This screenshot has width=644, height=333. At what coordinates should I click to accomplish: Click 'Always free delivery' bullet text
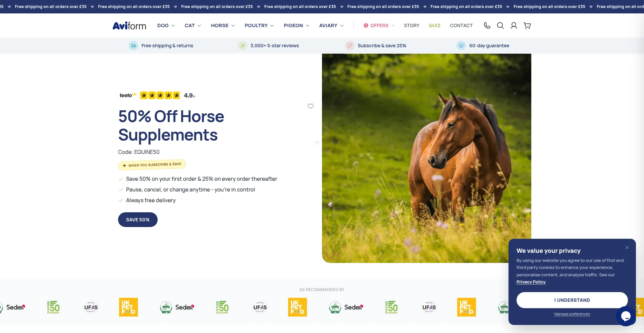pos(151,200)
